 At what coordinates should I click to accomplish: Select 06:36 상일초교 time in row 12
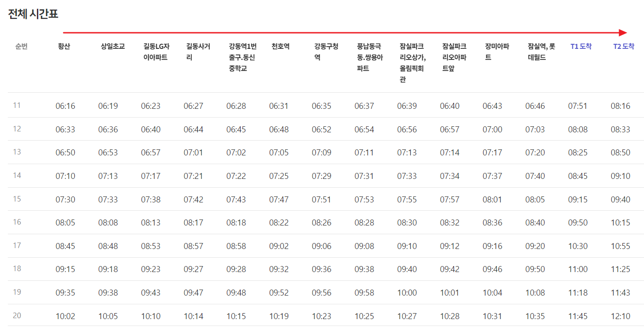coord(108,130)
